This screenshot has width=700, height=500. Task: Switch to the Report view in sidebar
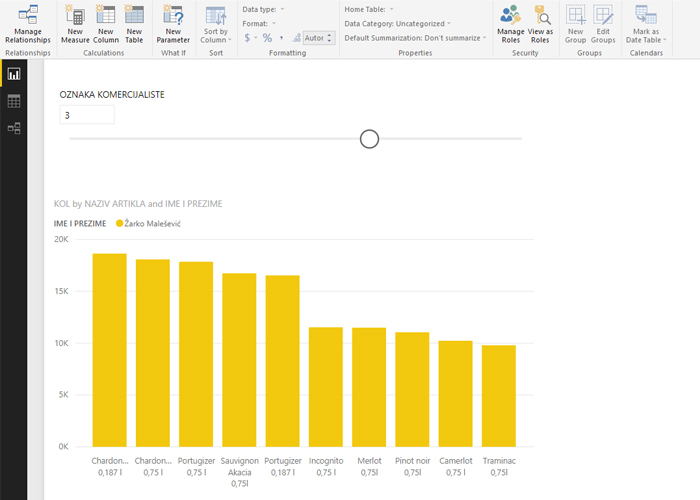pos(14,74)
